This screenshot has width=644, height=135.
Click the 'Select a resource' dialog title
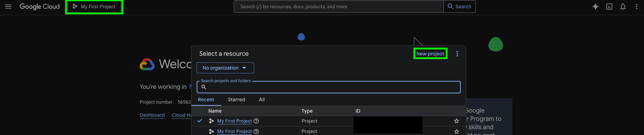click(x=224, y=54)
